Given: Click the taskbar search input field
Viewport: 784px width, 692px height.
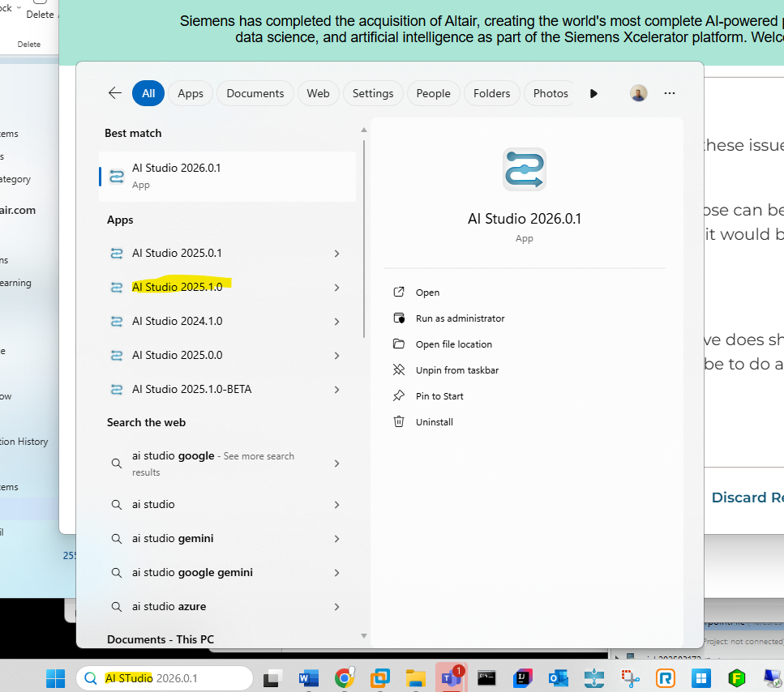Looking at the screenshot, I should [x=165, y=678].
